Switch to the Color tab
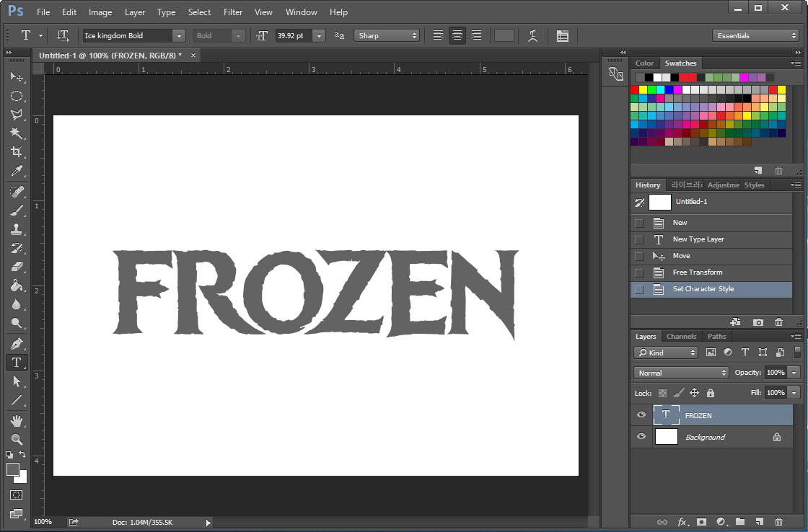The width and height of the screenshot is (808, 532). click(x=644, y=63)
